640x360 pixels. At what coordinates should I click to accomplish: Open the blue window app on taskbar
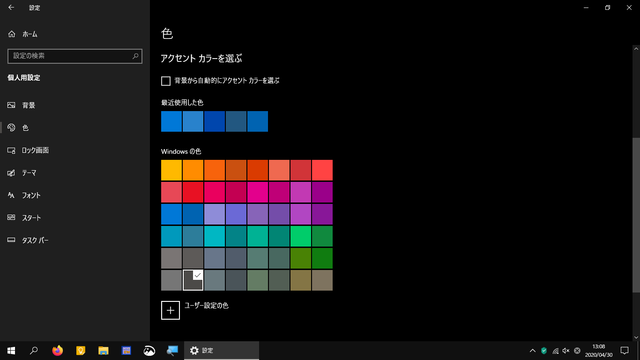pos(126,351)
